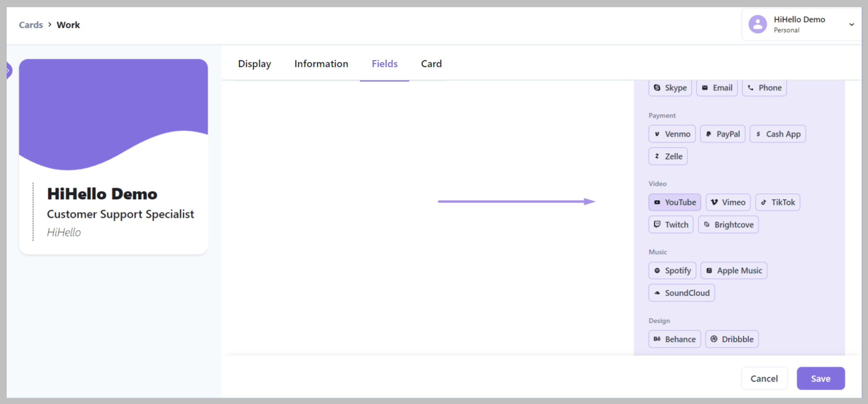Add the Twitch field
This screenshot has width=868, height=404.
[671, 224]
